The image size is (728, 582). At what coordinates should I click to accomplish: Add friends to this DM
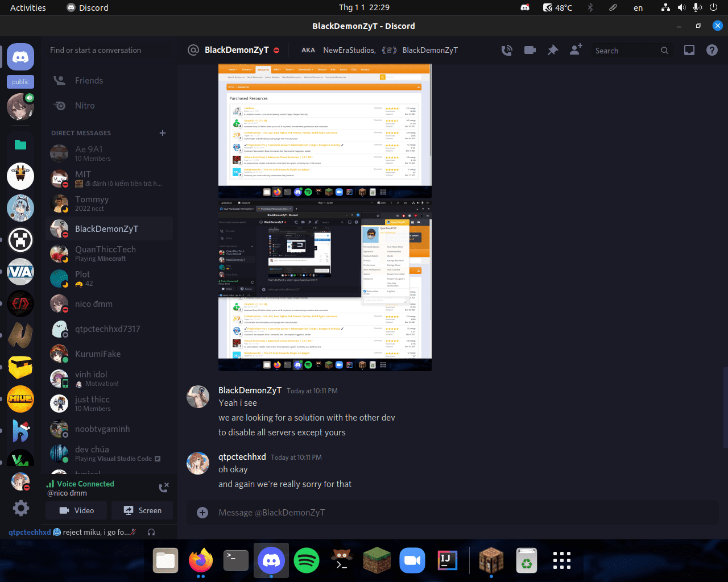(x=576, y=49)
